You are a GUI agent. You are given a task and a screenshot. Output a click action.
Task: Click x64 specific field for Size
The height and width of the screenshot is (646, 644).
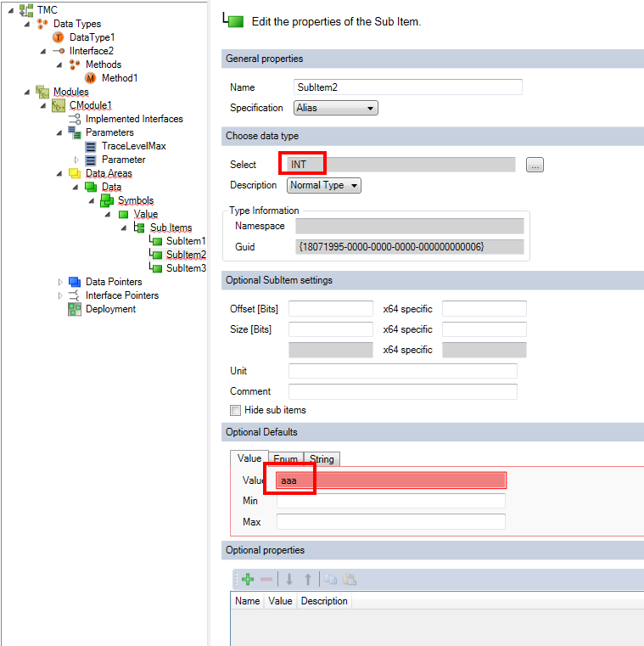[x=484, y=329]
